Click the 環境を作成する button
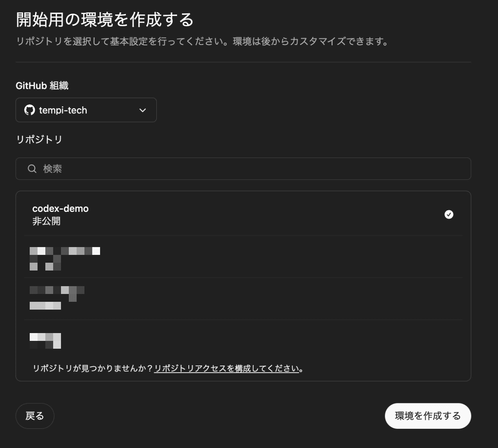 [x=428, y=416]
